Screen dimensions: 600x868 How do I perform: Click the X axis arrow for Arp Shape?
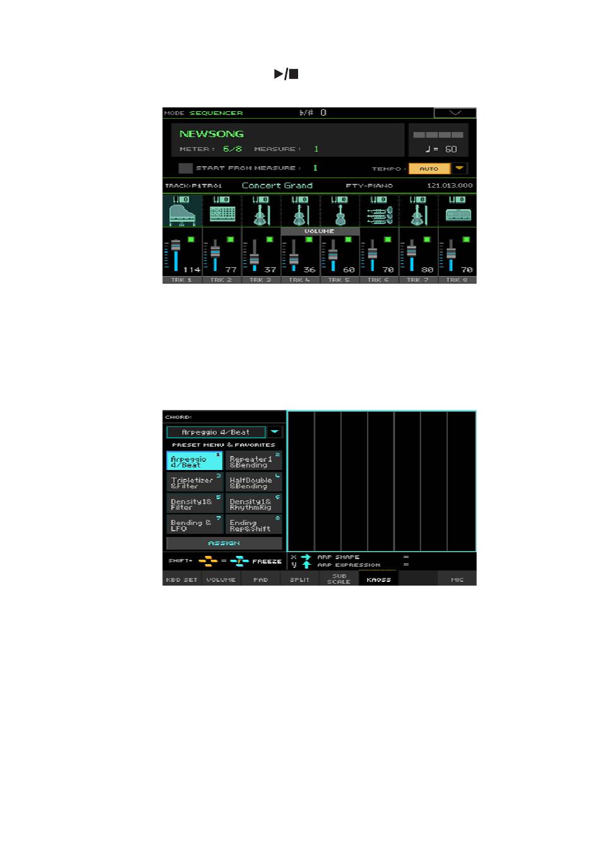[306, 557]
